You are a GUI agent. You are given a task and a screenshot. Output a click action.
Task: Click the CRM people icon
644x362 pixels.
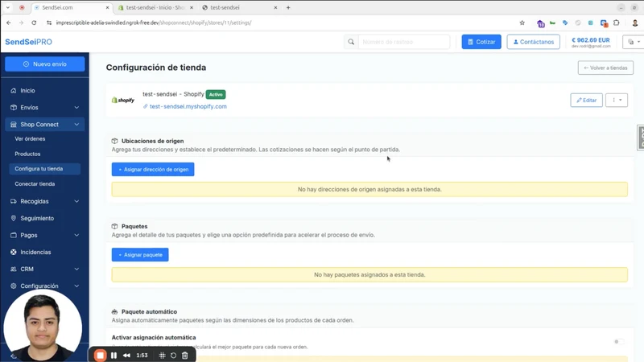point(14,269)
